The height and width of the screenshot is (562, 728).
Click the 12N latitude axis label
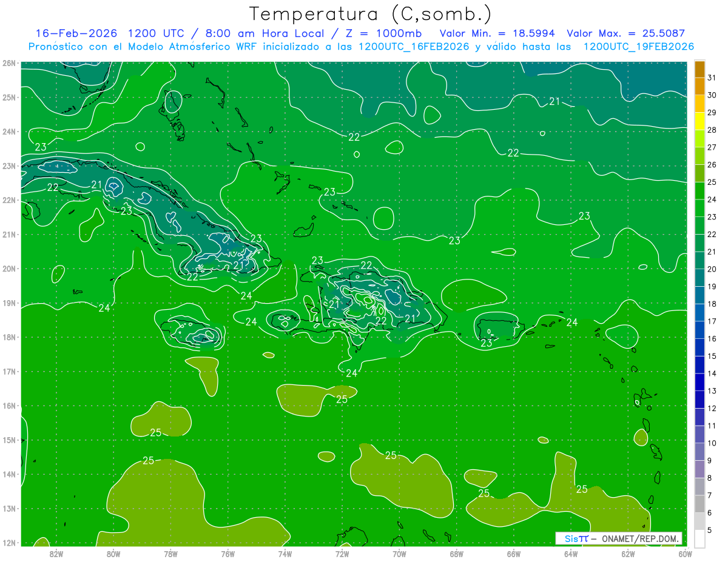point(9,543)
